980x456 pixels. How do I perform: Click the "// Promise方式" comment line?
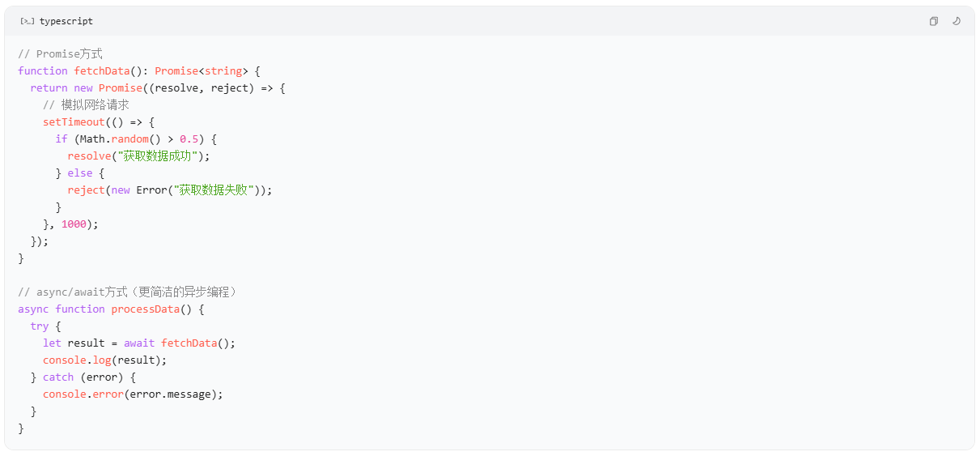[x=61, y=53]
